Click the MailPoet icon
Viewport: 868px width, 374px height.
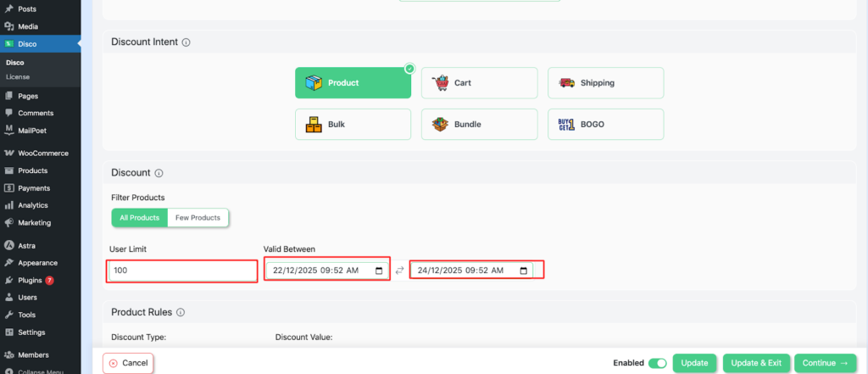(8, 131)
